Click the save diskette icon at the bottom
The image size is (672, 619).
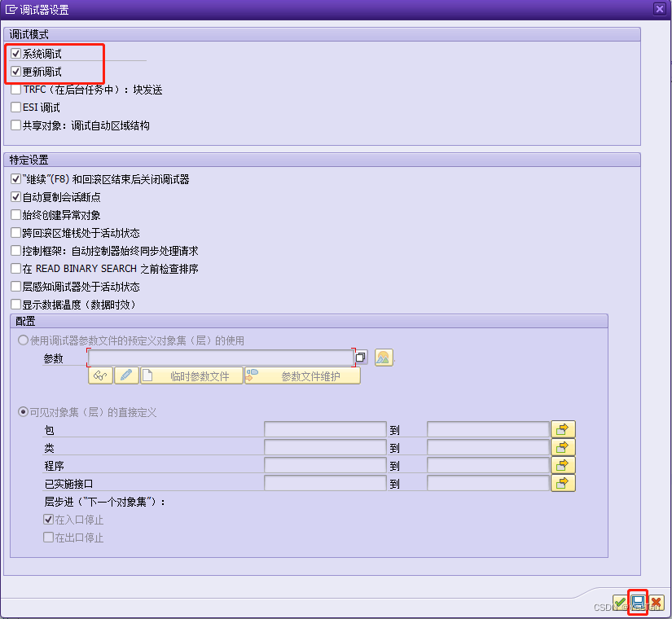coord(639,603)
